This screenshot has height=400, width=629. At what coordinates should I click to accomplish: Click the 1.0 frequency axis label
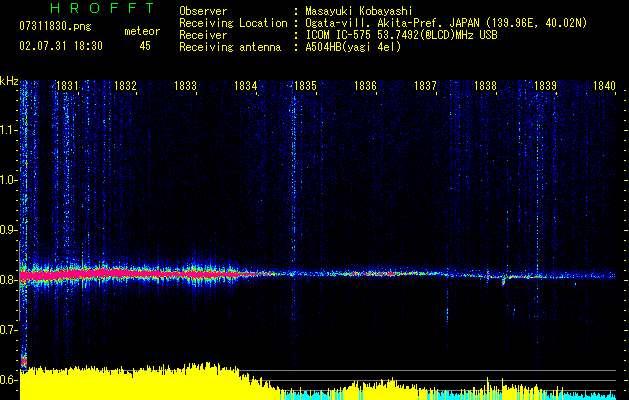click(9, 180)
